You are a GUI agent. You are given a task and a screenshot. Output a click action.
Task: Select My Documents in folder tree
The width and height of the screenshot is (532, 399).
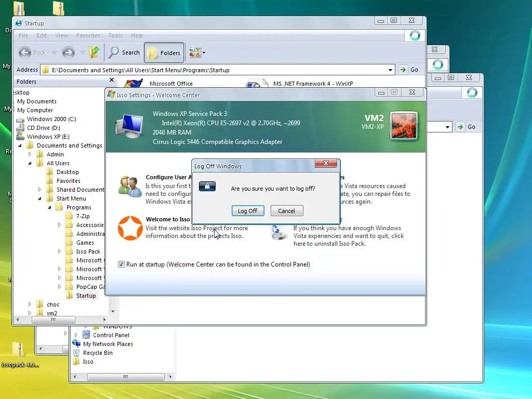pos(37,101)
